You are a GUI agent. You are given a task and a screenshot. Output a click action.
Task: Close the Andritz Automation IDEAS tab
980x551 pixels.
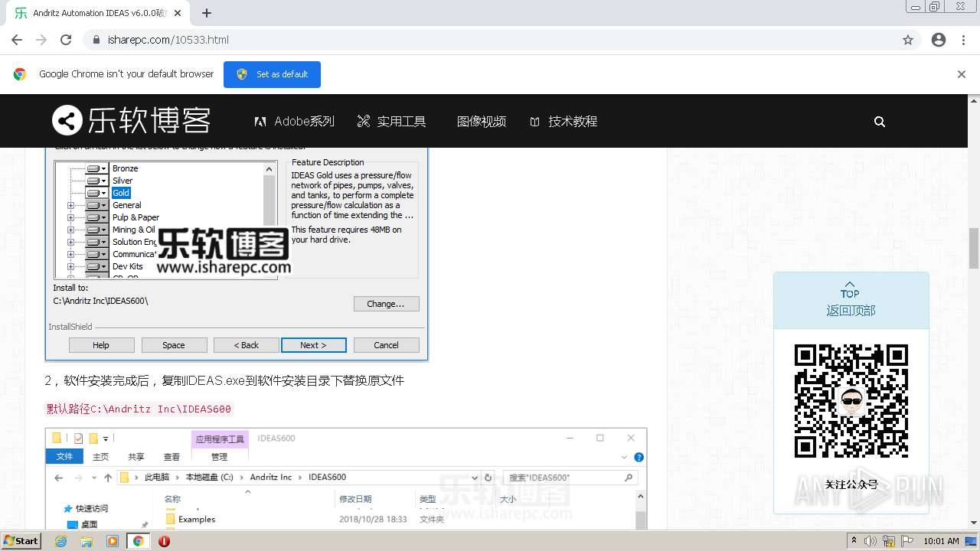click(178, 13)
